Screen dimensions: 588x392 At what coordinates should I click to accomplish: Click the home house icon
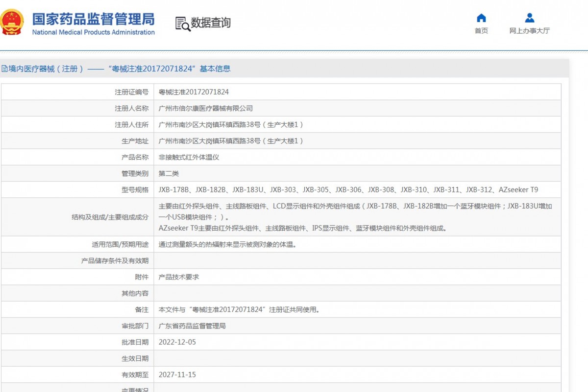coord(481,18)
